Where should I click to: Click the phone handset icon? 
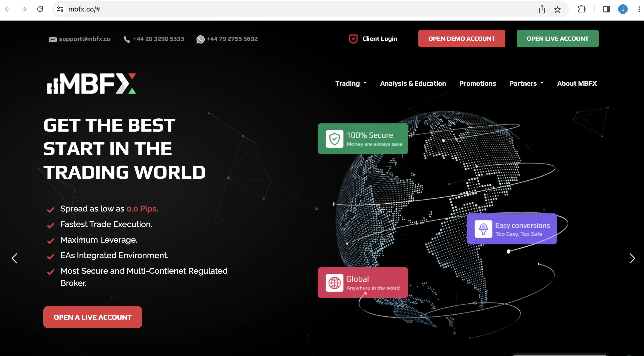[127, 39]
